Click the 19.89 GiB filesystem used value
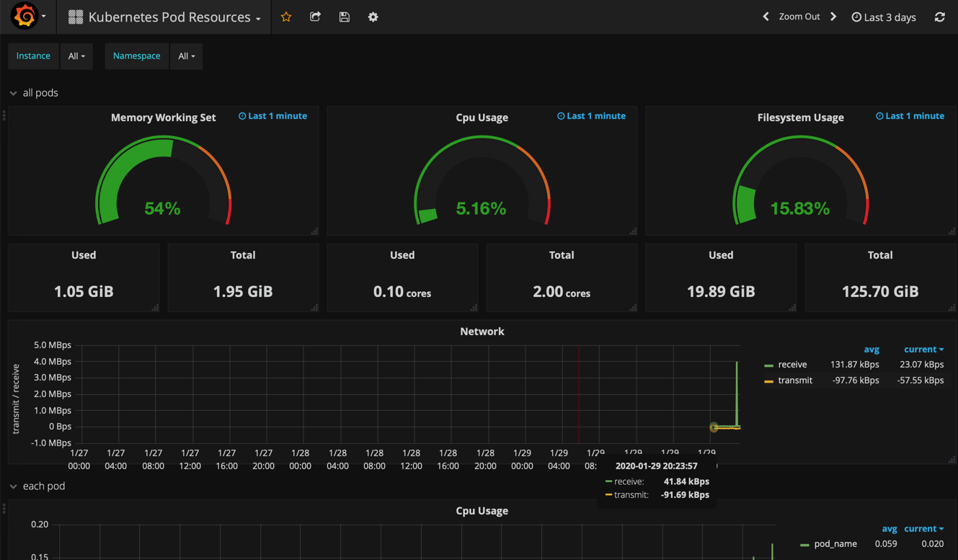 click(x=721, y=291)
